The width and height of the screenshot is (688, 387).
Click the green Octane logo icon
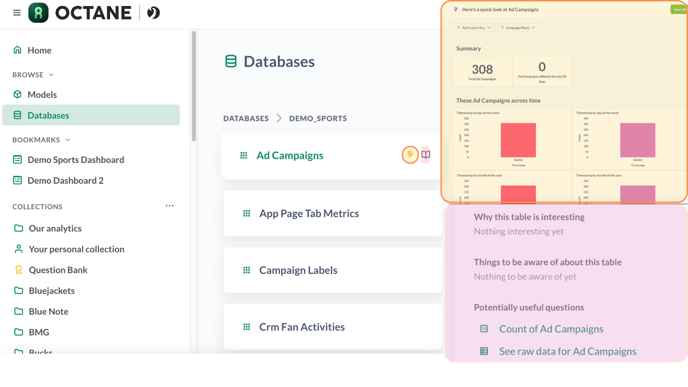pos(38,12)
